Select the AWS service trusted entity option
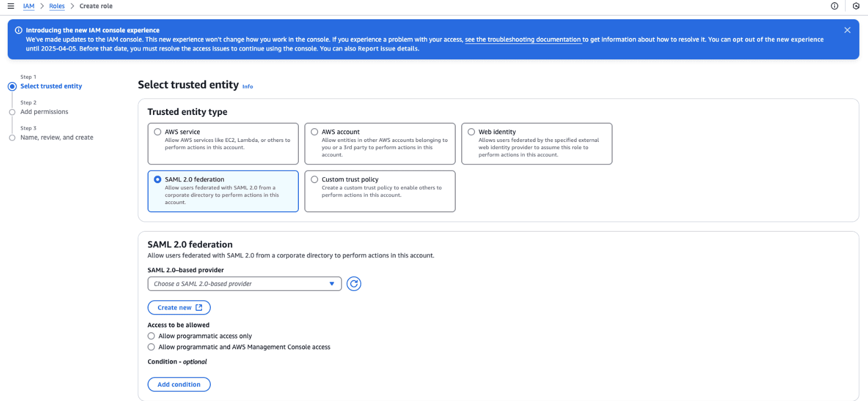 [x=158, y=132]
